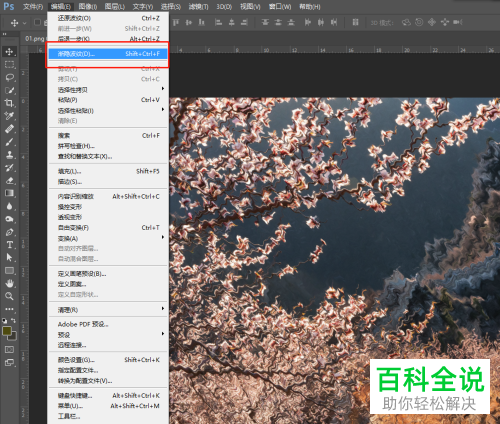Screen dimensions: 500x424
Task: Select the Blur tool
Action: pos(9,206)
